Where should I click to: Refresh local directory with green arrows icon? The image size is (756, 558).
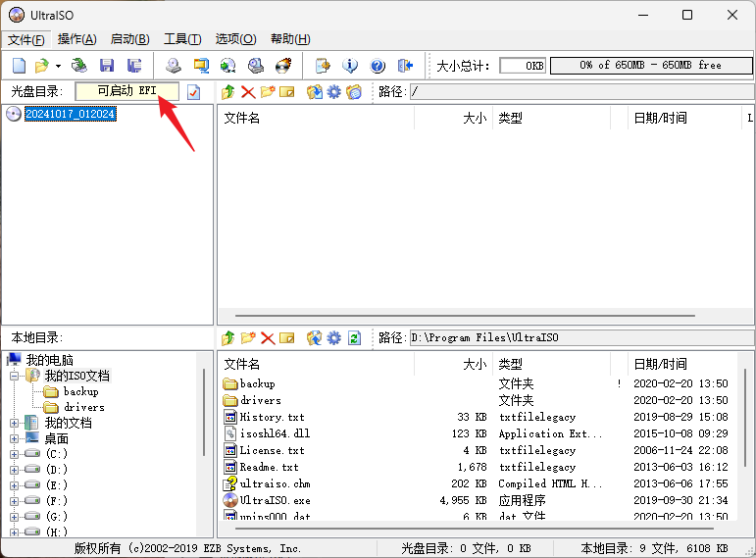tap(354, 338)
